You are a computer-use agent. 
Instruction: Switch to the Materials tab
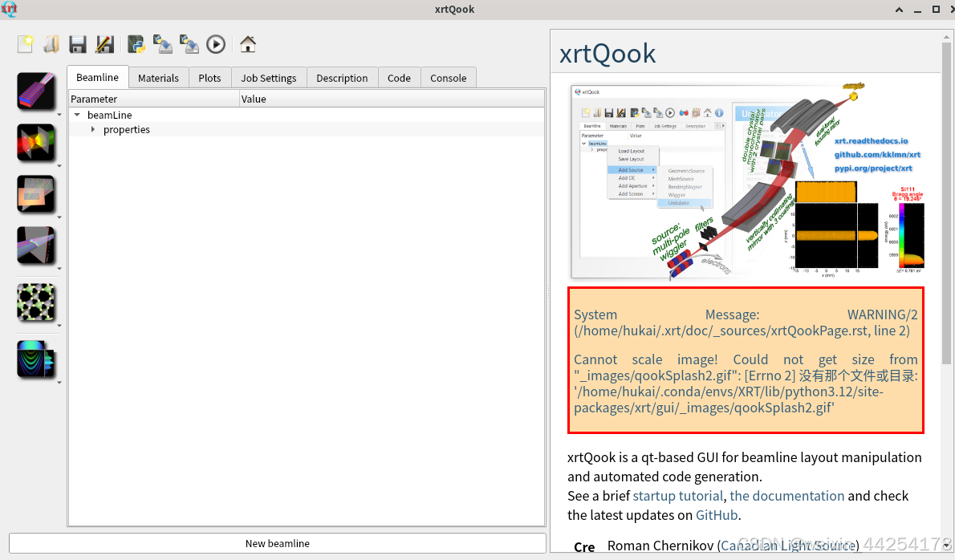158,78
